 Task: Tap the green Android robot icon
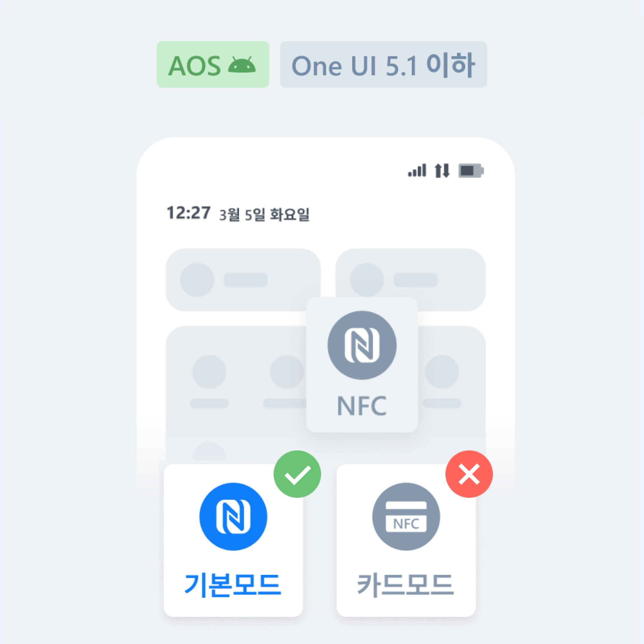[x=242, y=65]
